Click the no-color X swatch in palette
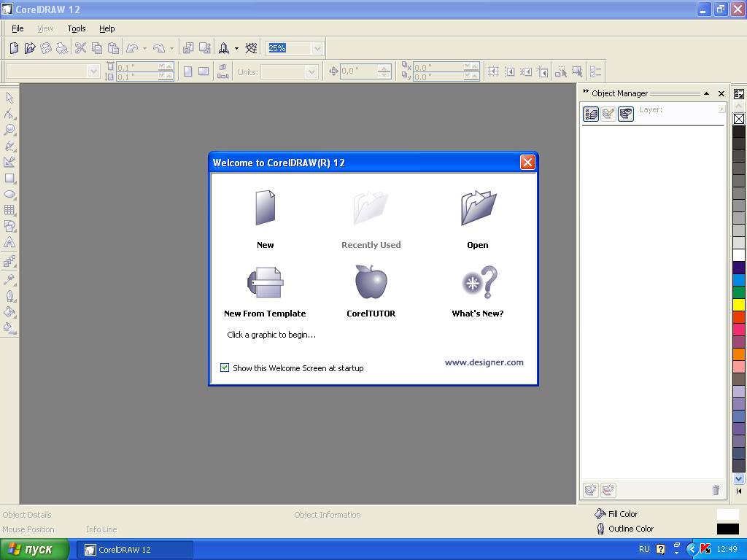Screen dimensions: 747x560 [738, 119]
